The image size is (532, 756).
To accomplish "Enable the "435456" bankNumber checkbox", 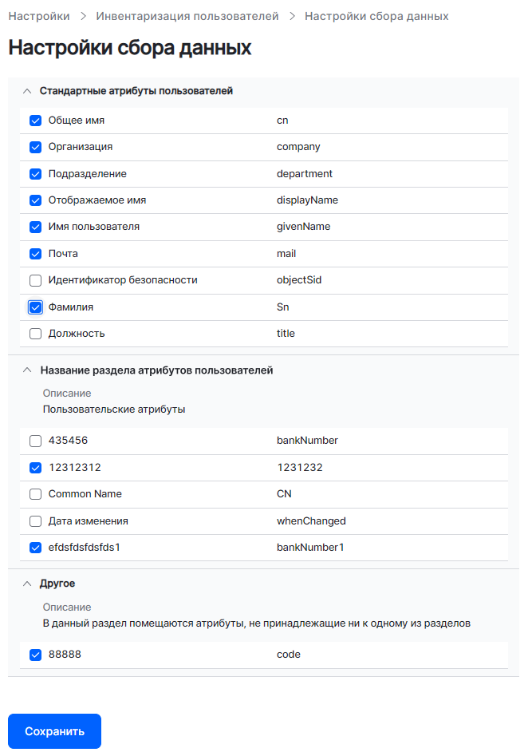I will point(35,441).
